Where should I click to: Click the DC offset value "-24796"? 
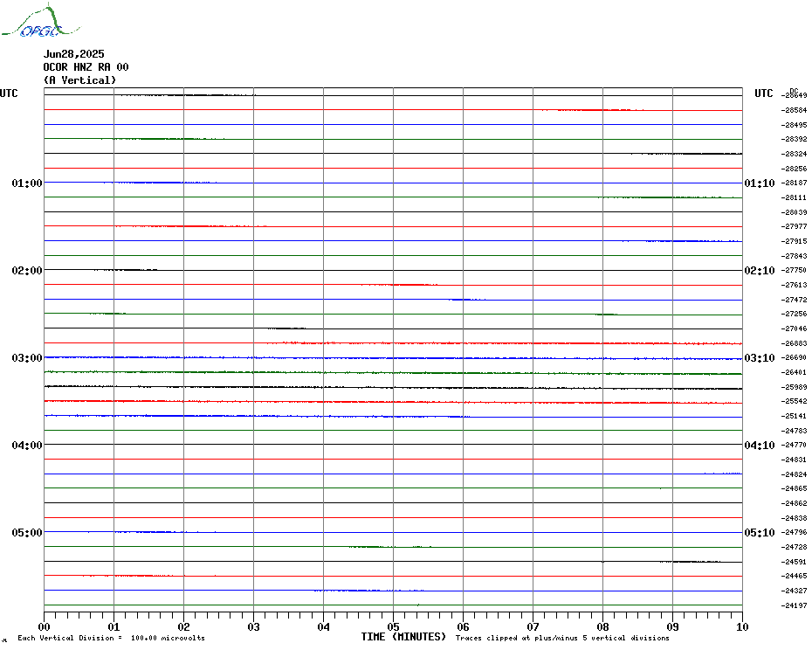point(795,533)
